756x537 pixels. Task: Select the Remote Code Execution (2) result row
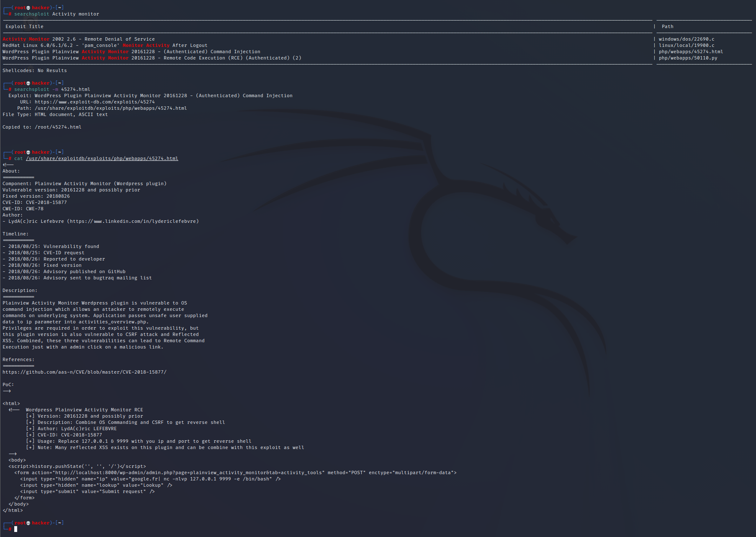[152, 58]
